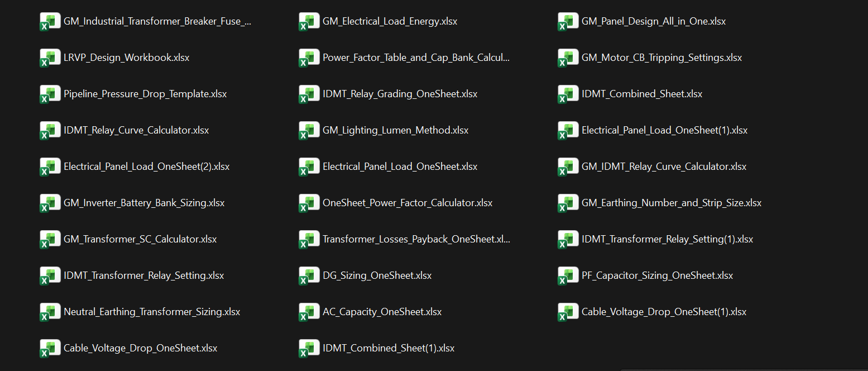Image resolution: width=868 pixels, height=371 pixels.
Task: Click the Excel icon for IDMT_Relay_Curve_Calculator.xlsx
Action: point(50,130)
